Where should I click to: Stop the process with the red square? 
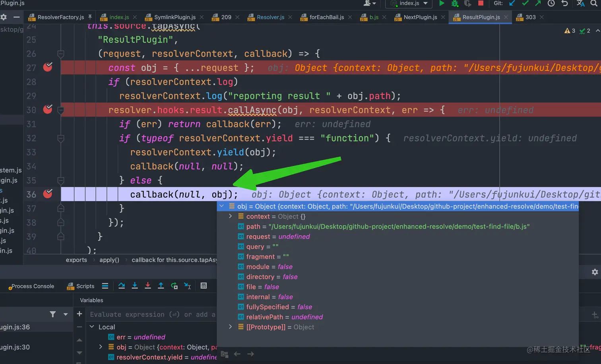[x=481, y=3]
